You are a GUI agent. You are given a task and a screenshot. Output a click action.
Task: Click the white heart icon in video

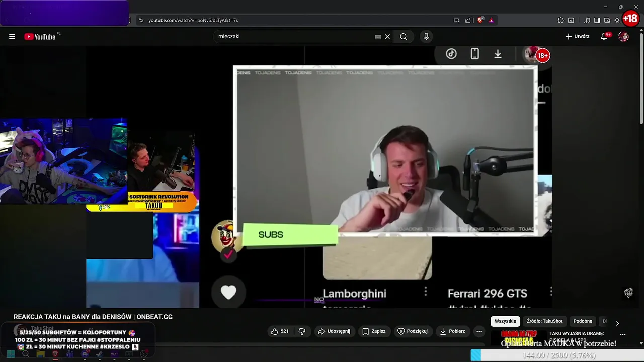click(228, 292)
